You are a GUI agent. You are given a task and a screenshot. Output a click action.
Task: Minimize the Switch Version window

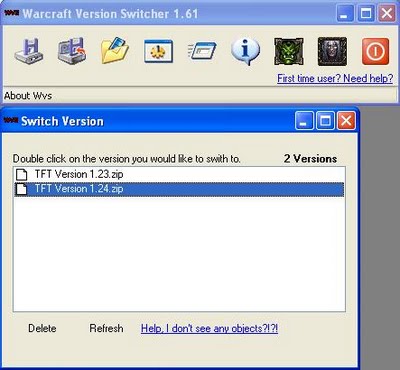click(x=304, y=120)
